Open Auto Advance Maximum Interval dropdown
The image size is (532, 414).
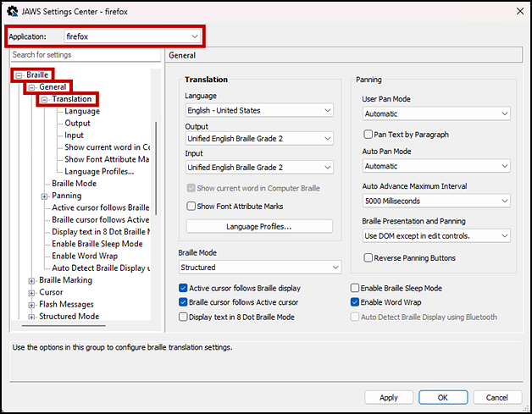[435, 201]
